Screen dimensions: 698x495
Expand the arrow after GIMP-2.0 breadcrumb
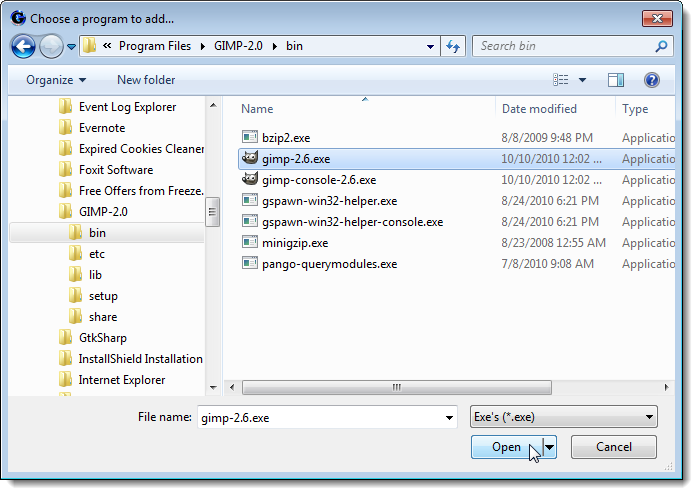275,46
